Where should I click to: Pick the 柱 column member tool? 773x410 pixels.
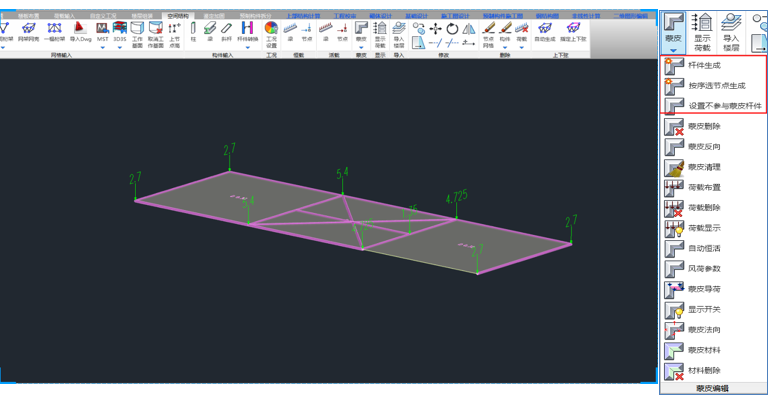pyautogui.click(x=193, y=32)
